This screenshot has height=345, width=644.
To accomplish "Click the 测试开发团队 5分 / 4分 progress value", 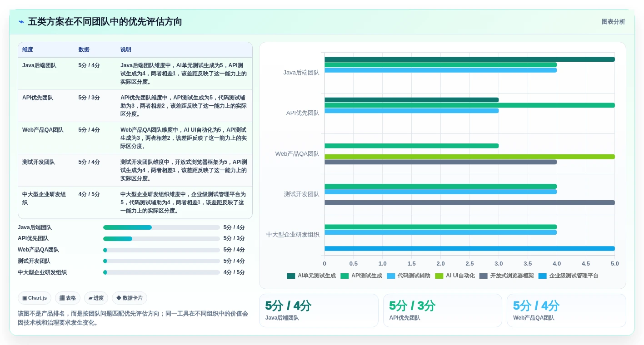I will tap(234, 261).
